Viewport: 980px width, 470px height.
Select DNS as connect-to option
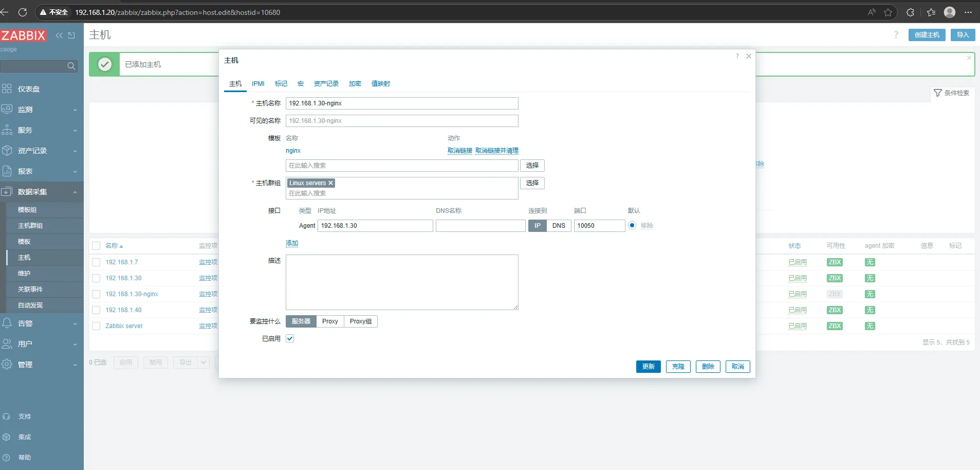(559, 226)
